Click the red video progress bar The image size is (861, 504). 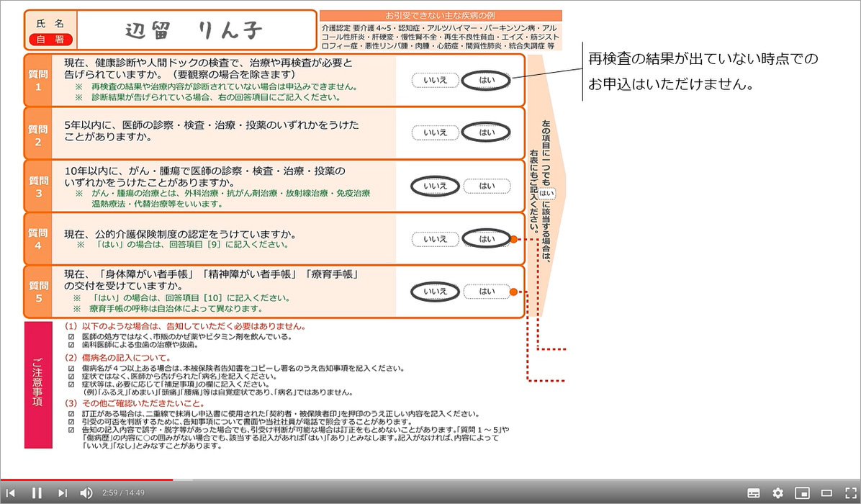pyautogui.click(x=86, y=480)
